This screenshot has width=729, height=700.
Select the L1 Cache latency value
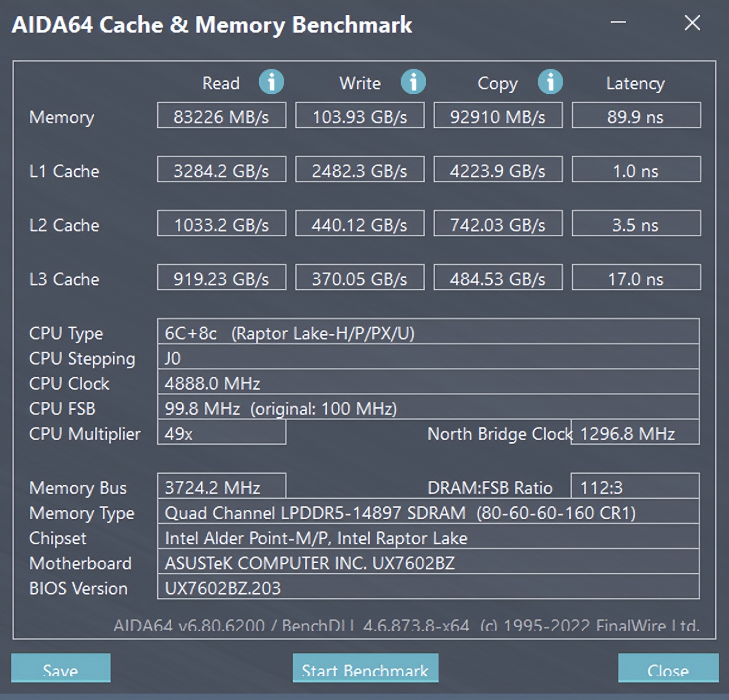635,170
